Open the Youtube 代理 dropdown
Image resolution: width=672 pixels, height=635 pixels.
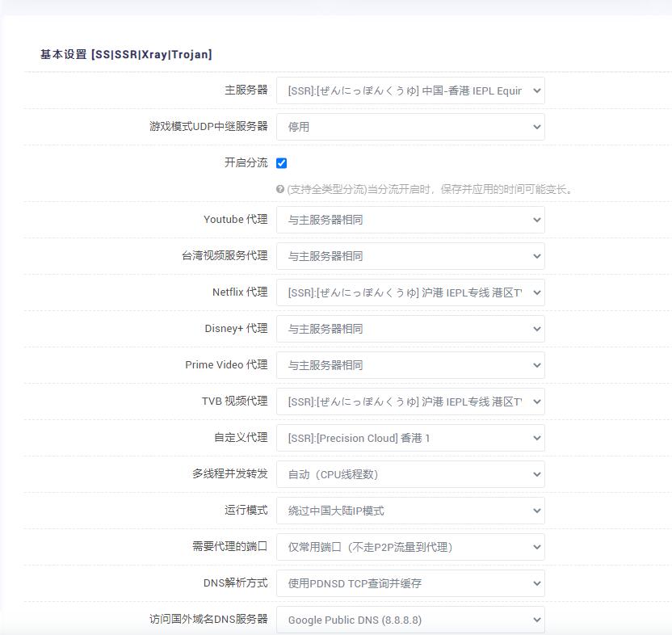(x=410, y=220)
